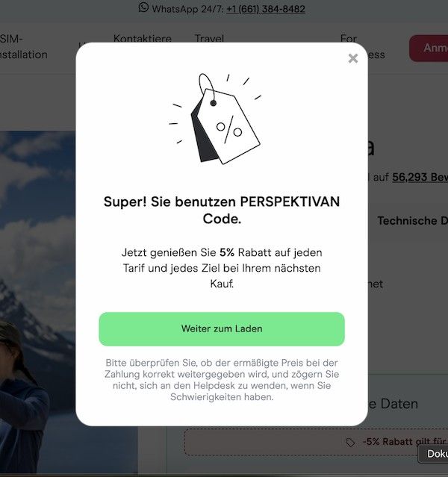Click the percent discount tag illustration
Viewport: 448px width, 477px height.
point(216,119)
